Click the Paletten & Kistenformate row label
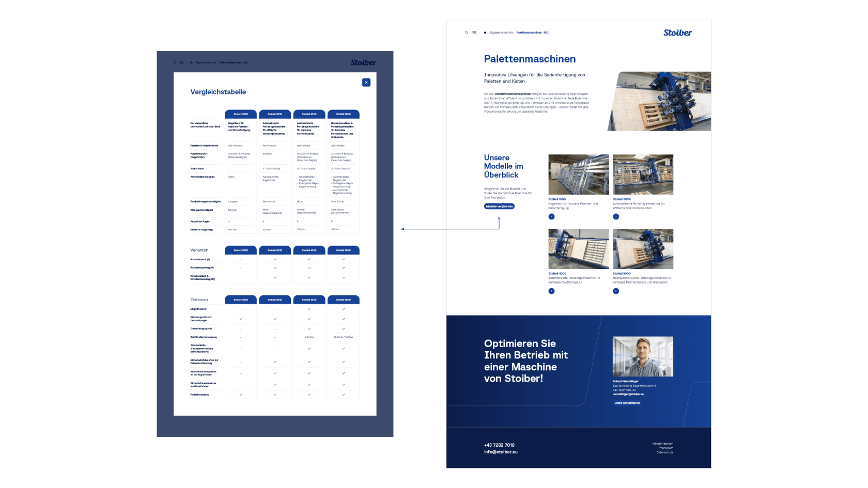Viewport: 868px width, 488px height. click(204, 146)
